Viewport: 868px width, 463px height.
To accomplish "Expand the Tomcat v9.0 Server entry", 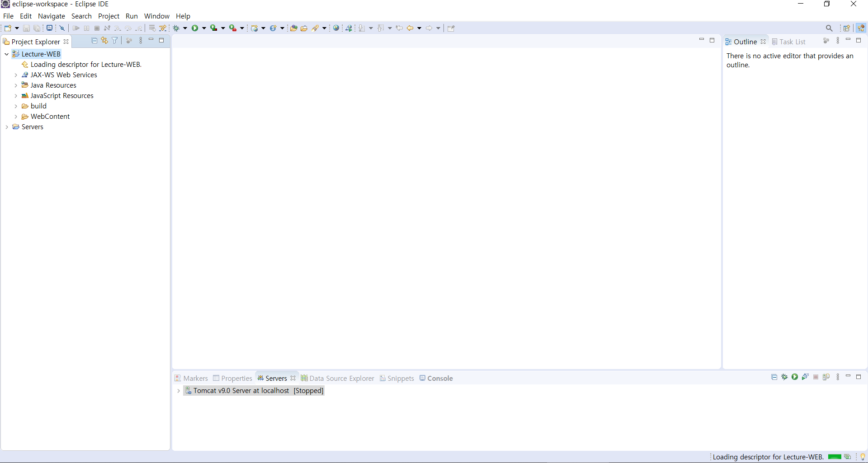I will tap(179, 391).
